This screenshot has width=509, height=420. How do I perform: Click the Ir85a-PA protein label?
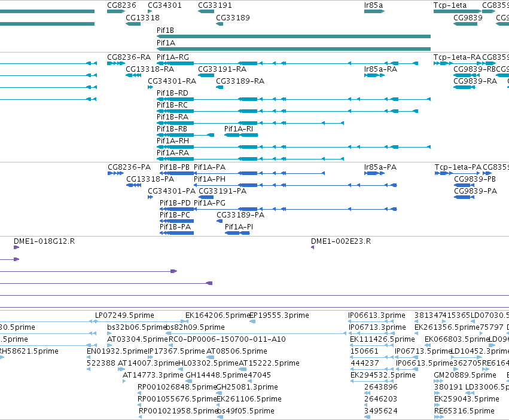coord(380,167)
